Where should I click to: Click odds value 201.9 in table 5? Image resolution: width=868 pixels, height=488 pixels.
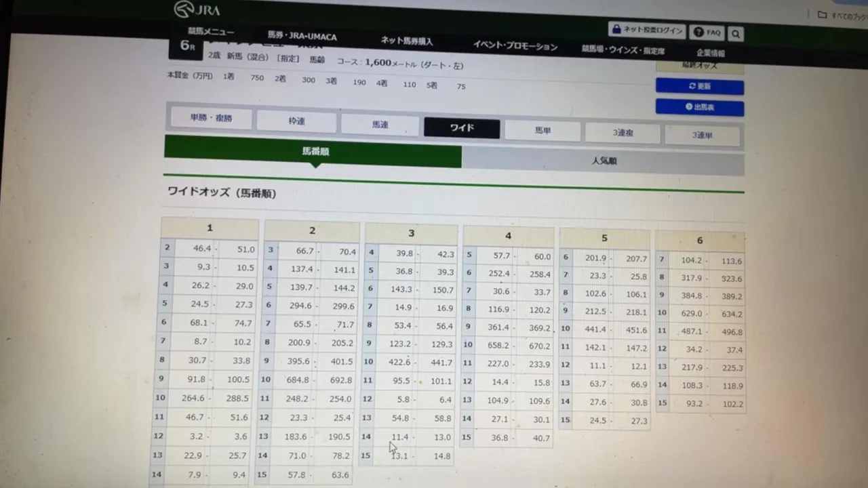coord(596,258)
